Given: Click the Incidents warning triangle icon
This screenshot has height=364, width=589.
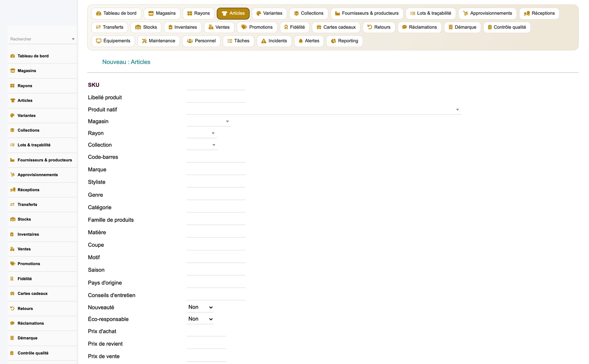Looking at the screenshot, I should point(264,41).
